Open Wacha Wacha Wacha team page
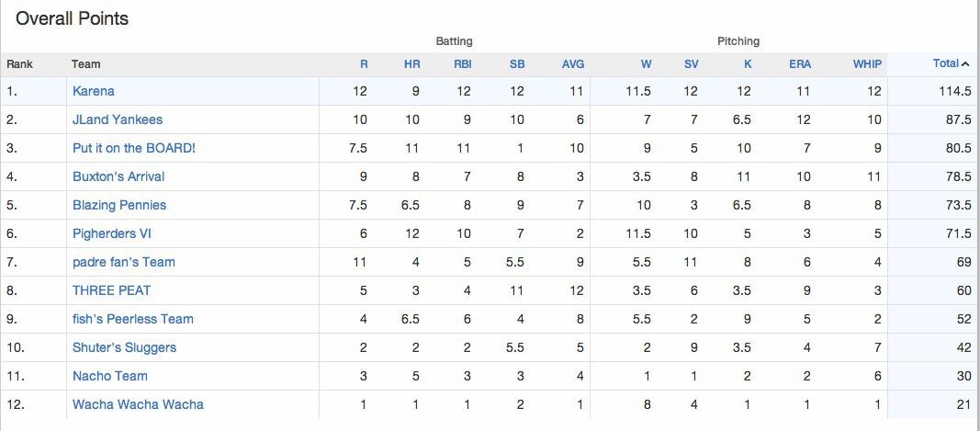 138,404
